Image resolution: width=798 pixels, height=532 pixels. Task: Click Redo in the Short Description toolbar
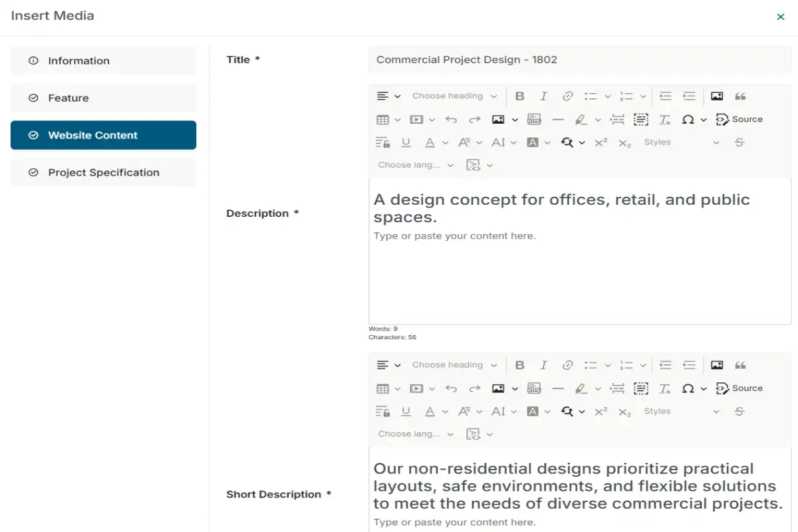(x=474, y=388)
